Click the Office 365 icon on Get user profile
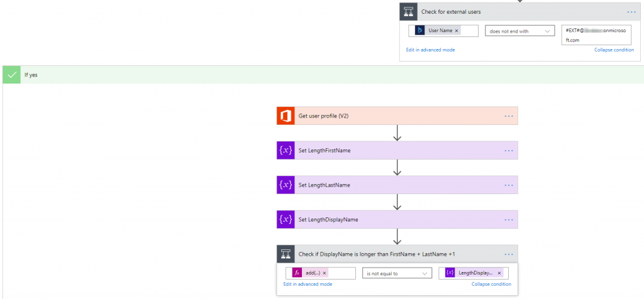The image size is (644, 299). point(286,116)
